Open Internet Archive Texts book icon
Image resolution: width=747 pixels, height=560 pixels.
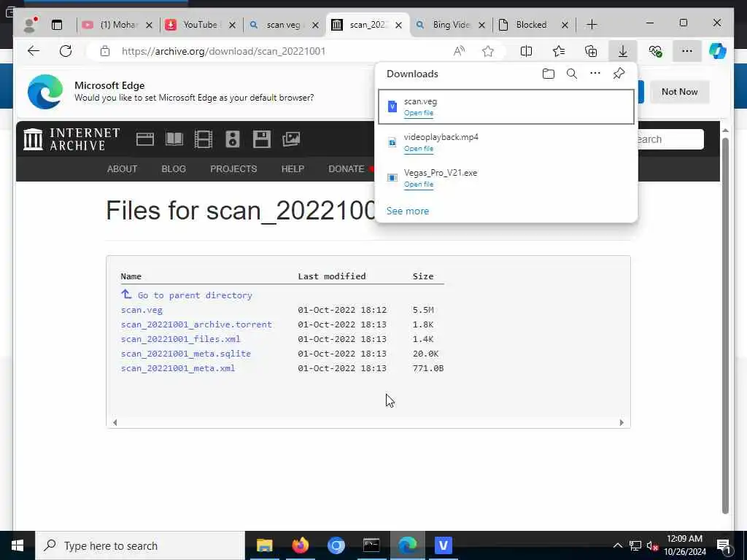(174, 139)
